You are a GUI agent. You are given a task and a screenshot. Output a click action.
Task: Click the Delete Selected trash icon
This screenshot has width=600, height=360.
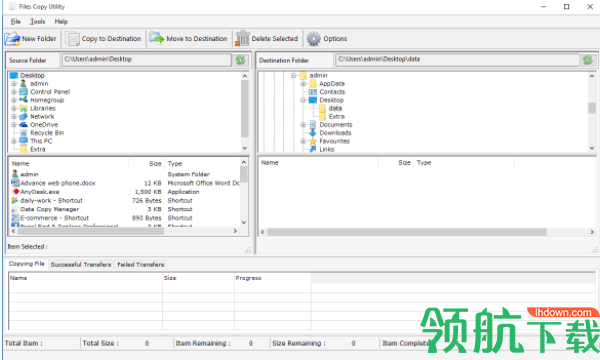(x=242, y=39)
